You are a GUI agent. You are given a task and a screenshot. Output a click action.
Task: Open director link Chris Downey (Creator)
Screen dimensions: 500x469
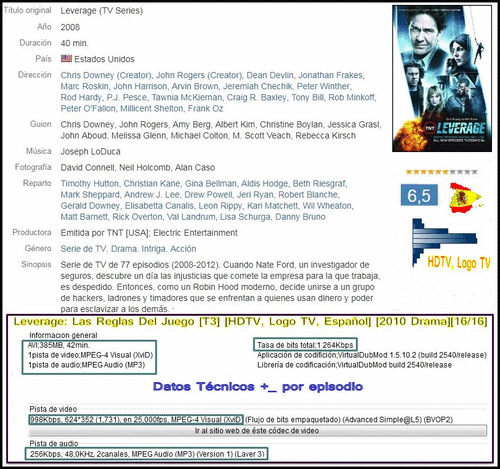pyautogui.click(x=106, y=75)
